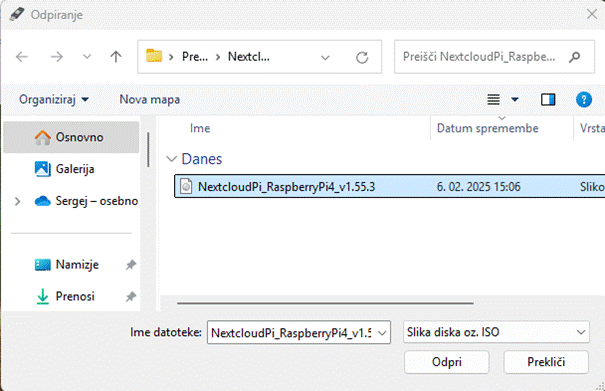Click the date 6. 02. 2025 15:06
Screen dimensions: 605x391
[478, 187]
